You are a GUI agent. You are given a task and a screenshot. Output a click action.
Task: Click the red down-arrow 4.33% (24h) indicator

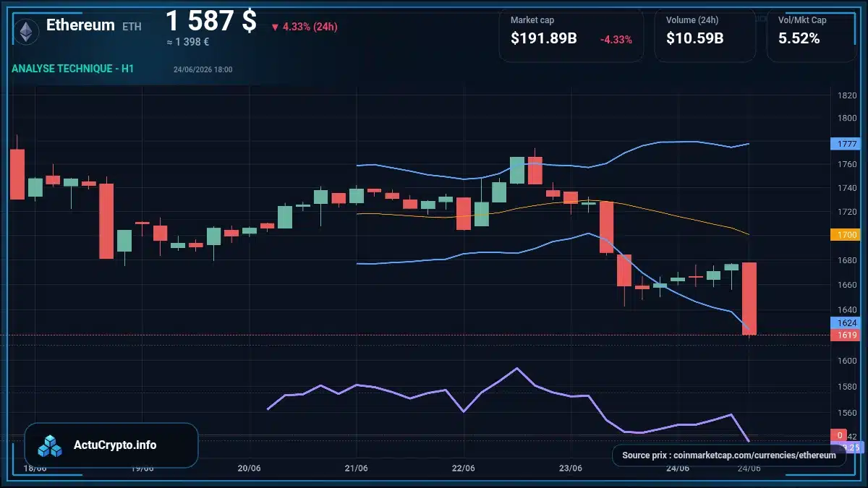click(305, 27)
